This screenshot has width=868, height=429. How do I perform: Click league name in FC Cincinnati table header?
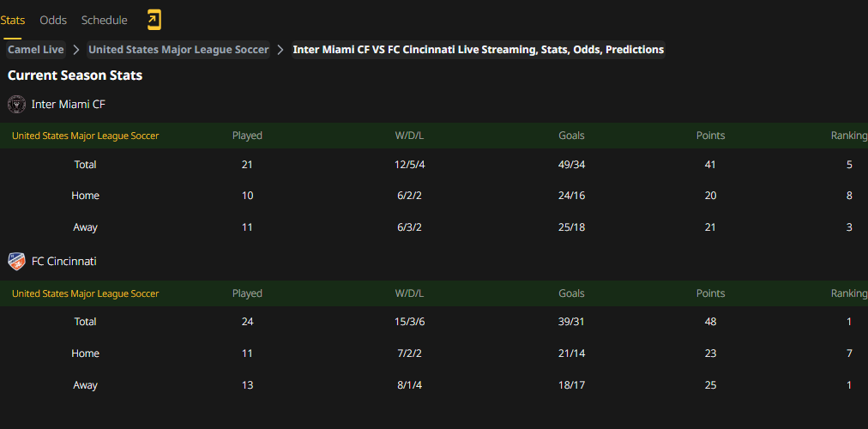[85, 293]
